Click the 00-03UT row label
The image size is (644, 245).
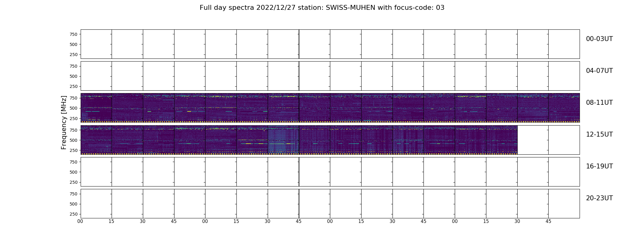point(599,39)
